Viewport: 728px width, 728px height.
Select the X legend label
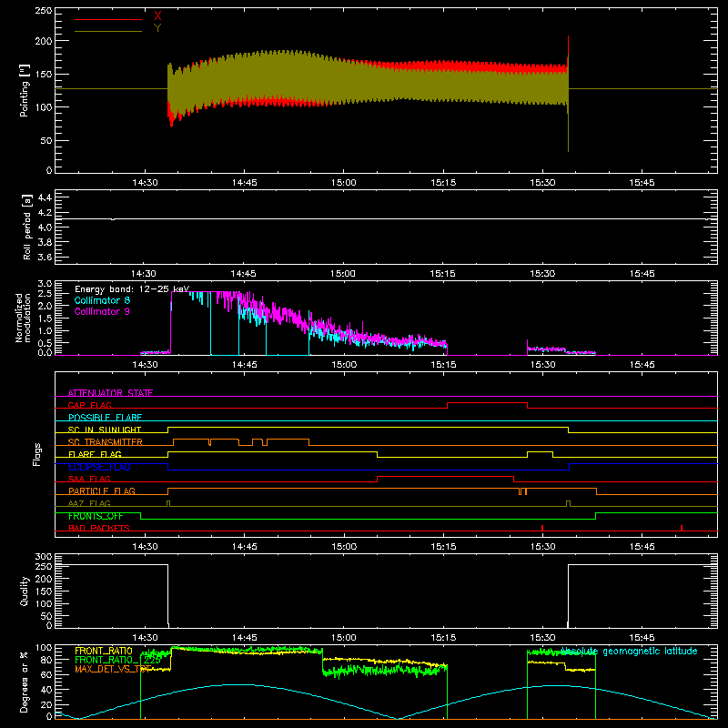pos(157,16)
